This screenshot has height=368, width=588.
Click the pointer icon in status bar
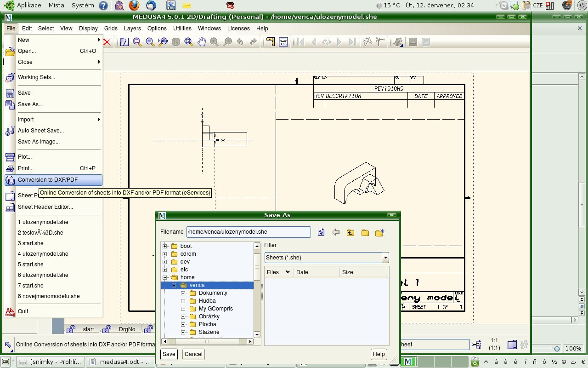coord(8,345)
